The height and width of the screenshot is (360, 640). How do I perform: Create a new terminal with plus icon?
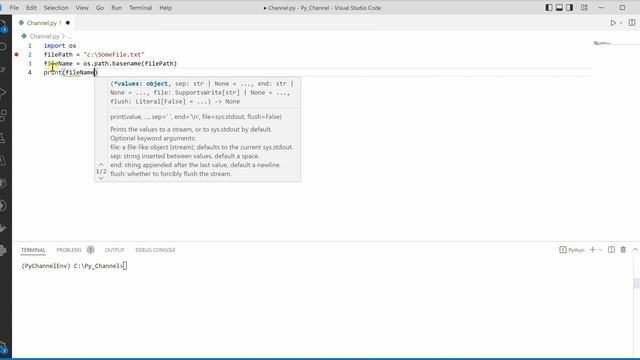click(x=593, y=249)
